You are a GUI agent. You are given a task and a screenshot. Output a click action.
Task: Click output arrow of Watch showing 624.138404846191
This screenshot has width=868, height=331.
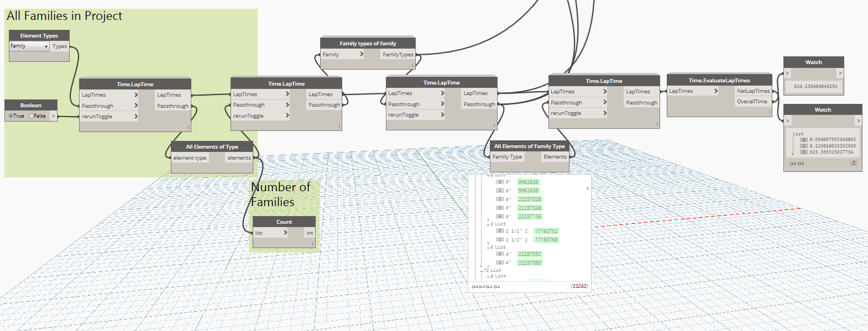tap(840, 73)
